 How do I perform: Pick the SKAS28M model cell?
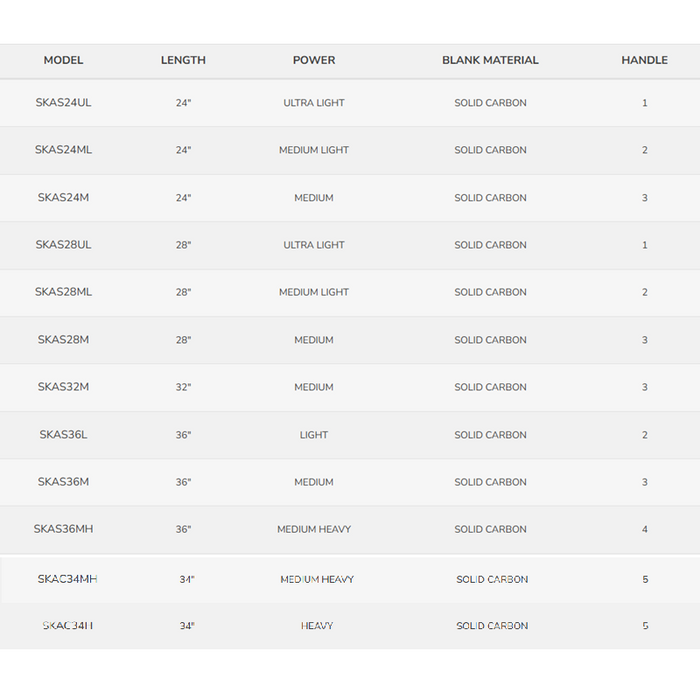[x=63, y=340]
